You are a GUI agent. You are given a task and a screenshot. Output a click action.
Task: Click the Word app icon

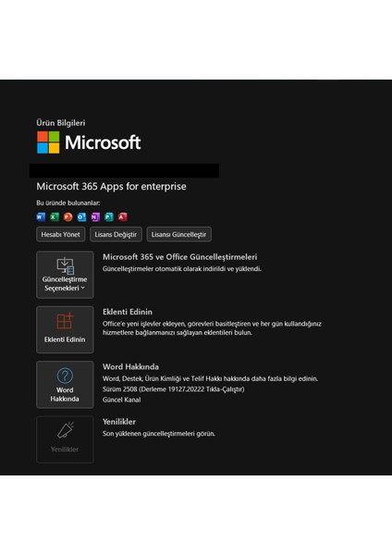point(41,217)
